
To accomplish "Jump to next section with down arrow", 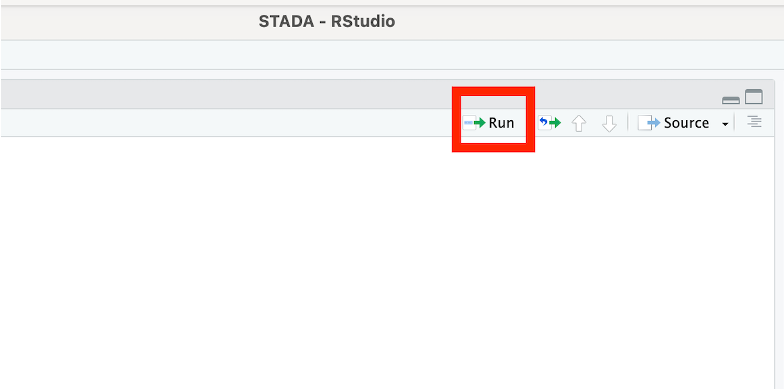I will pyautogui.click(x=609, y=123).
